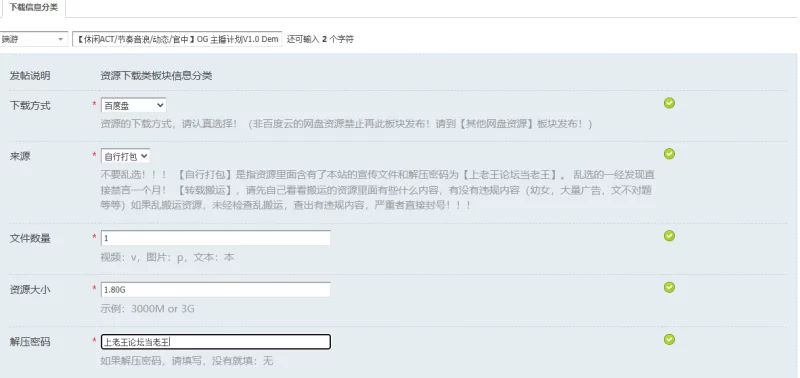
Task: Click the hint 示例：3000M or 3G
Action: 147,309
